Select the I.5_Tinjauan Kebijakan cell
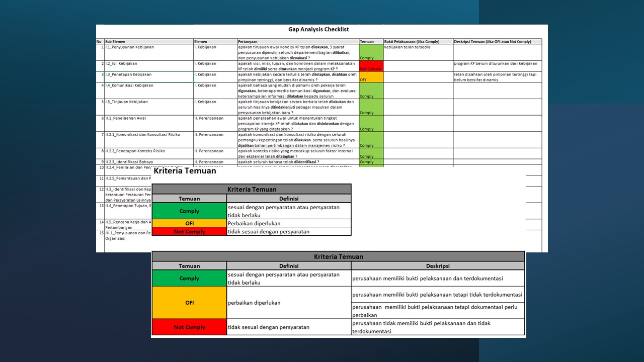The image size is (644, 362). 148,107
